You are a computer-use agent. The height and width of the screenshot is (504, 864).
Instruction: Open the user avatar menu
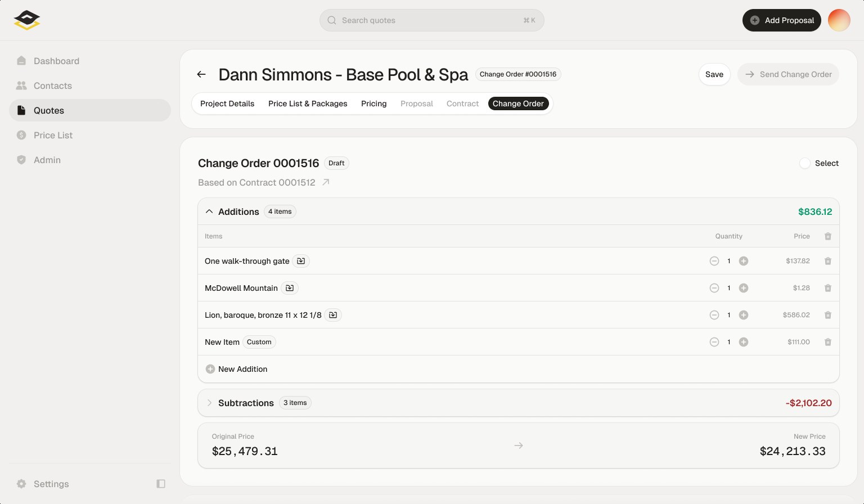[839, 20]
